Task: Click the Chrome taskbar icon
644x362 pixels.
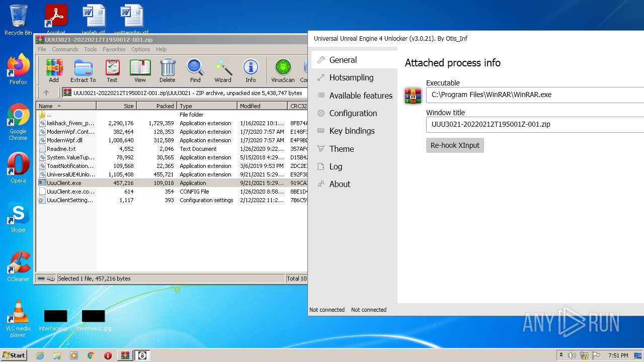Action: click(91, 355)
